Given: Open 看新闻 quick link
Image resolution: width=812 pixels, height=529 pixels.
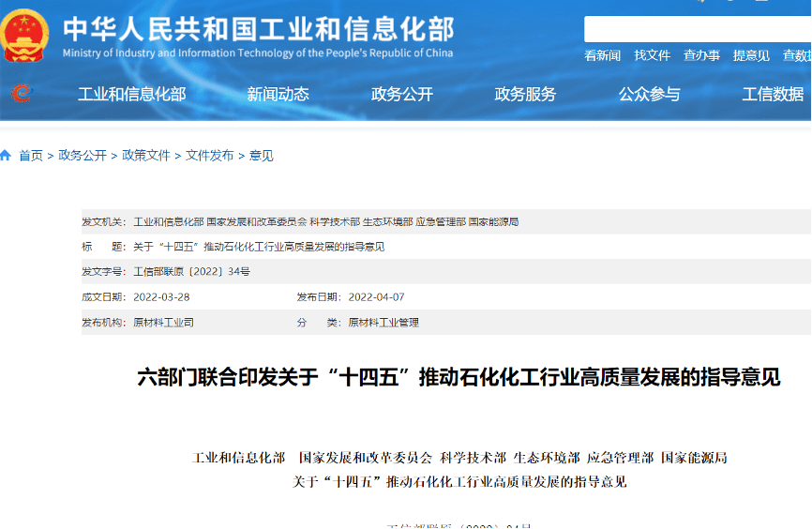Looking at the screenshot, I should coord(602,55).
